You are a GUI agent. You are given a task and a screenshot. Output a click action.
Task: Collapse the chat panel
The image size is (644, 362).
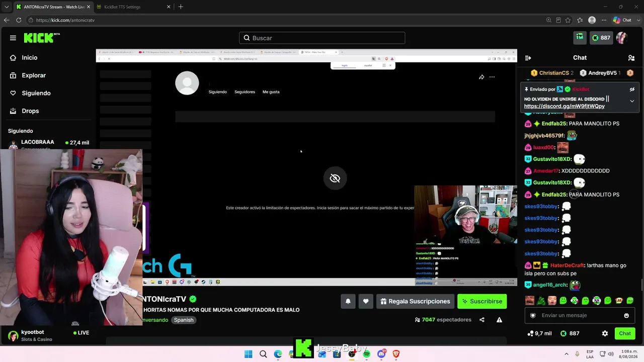pos(528,58)
